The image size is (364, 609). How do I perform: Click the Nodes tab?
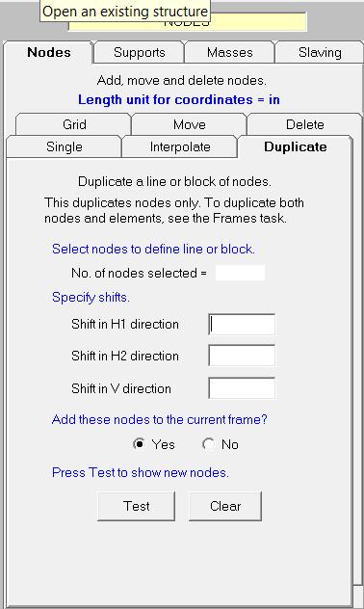(49, 52)
